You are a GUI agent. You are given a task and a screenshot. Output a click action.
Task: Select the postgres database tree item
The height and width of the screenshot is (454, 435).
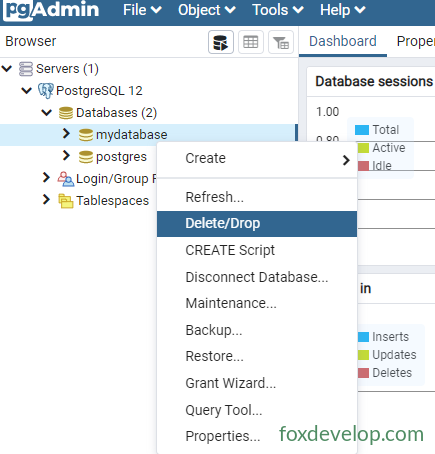pyautogui.click(x=121, y=157)
